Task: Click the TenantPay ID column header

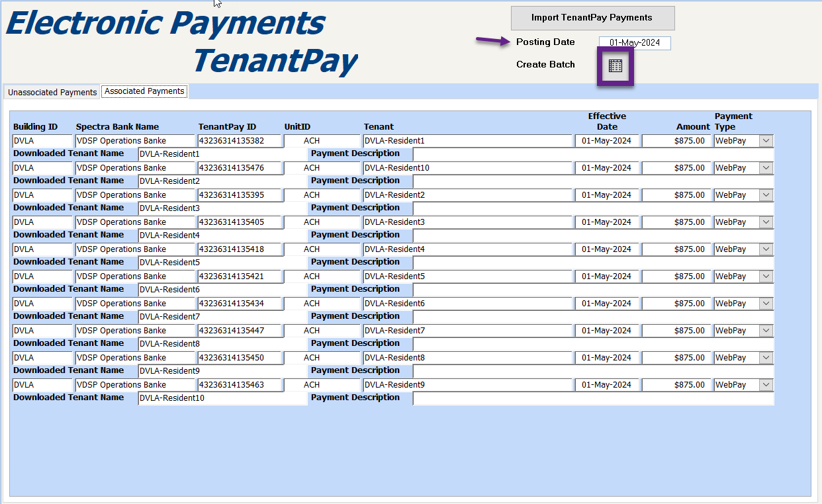Action: point(227,127)
